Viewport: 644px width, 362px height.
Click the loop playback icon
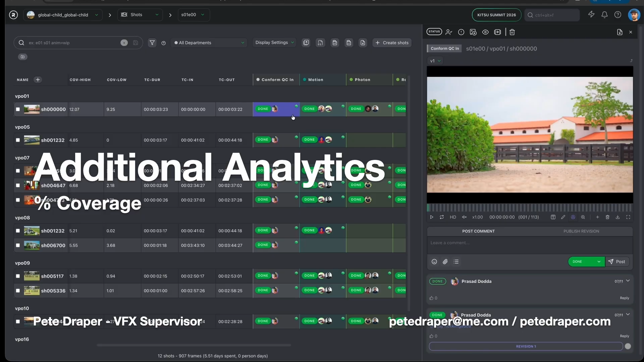tap(442, 217)
